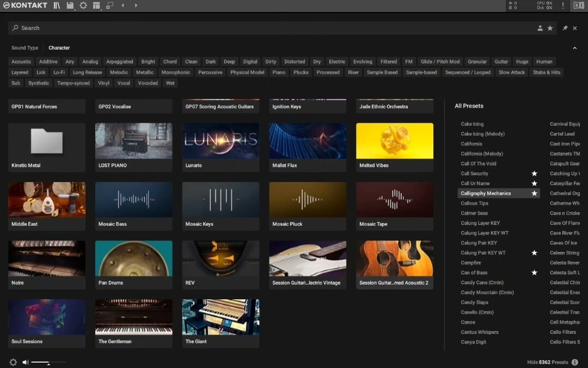The image size is (588, 368).
Task: Filter by the Arpeggiated tag
Action: coord(119,62)
